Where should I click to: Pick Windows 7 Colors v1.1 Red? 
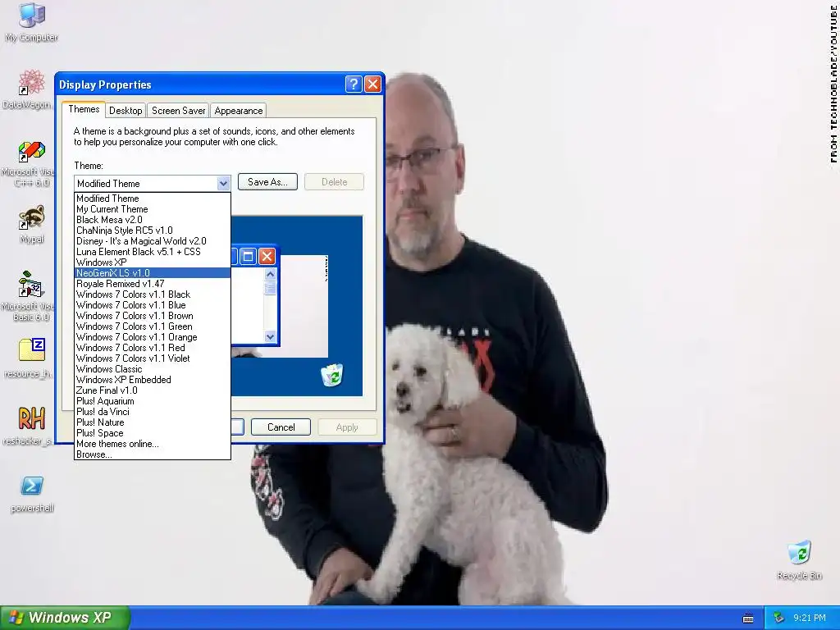153,348
